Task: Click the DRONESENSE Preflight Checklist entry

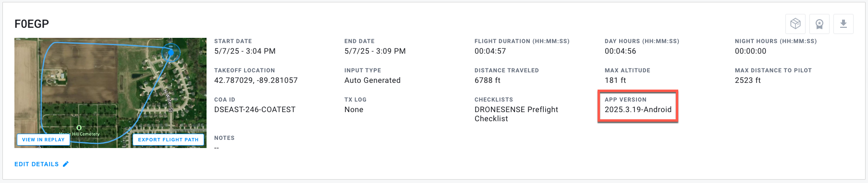Action: coord(516,114)
